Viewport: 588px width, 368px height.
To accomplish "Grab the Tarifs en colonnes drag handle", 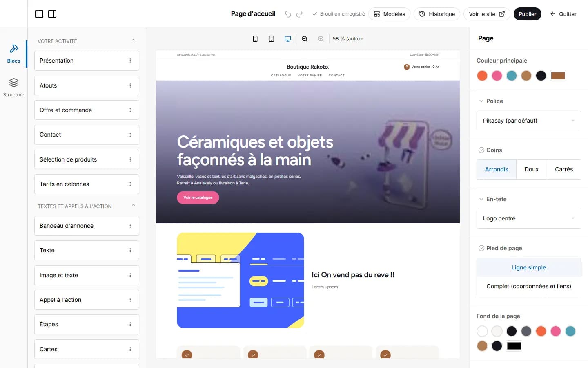I will pyautogui.click(x=130, y=184).
